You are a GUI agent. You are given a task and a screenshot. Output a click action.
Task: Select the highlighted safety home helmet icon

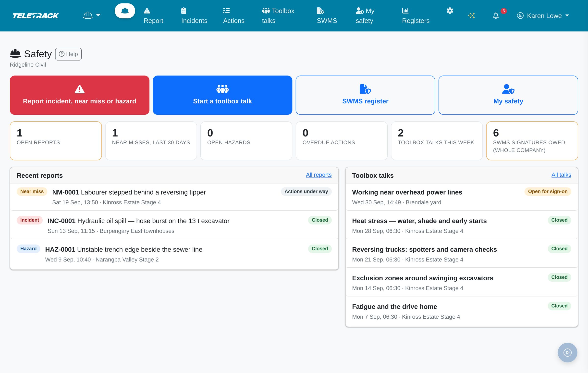(125, 11)
